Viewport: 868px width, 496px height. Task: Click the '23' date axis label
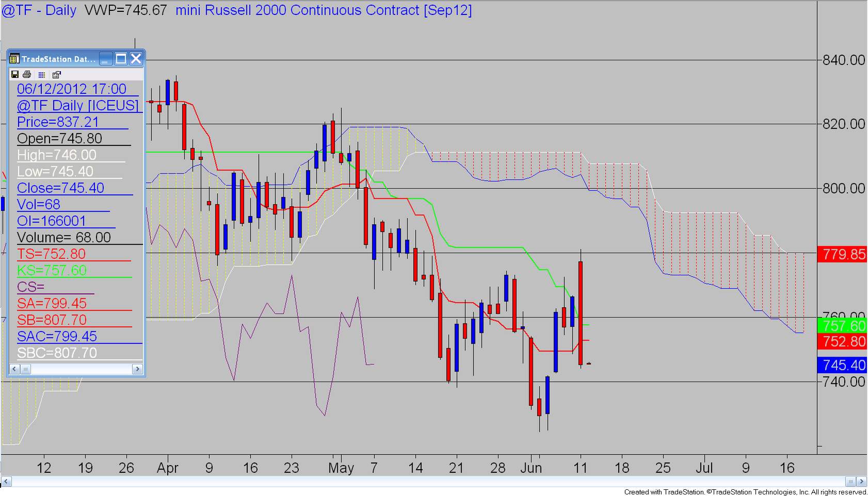[x=292, y=468]
